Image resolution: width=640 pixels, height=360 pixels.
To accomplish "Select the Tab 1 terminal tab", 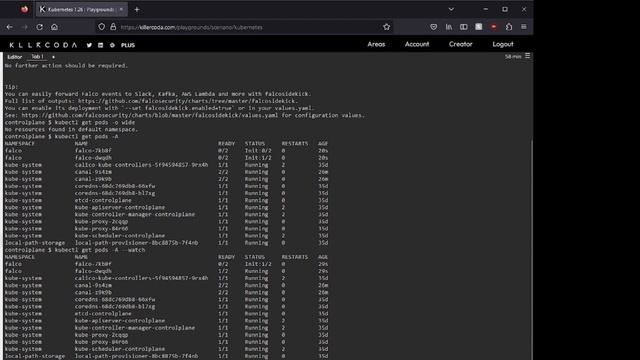I will pyautogui.click(x=37, y=57).
